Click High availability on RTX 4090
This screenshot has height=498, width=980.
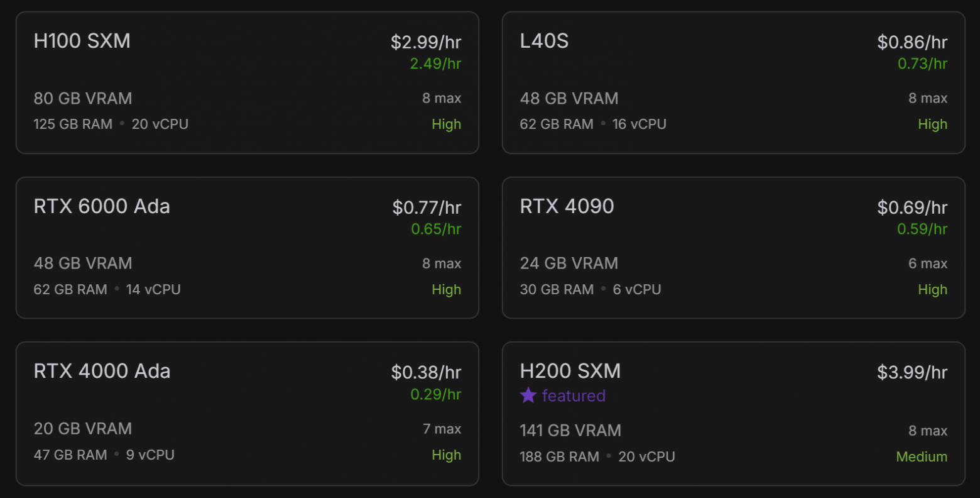pos(932,290)
